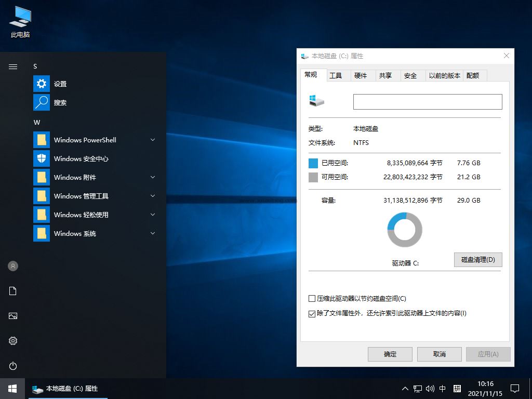This screenshot has width=532, height=399.
Task: Click the network icon in system tray
Action: pos(417,389)
